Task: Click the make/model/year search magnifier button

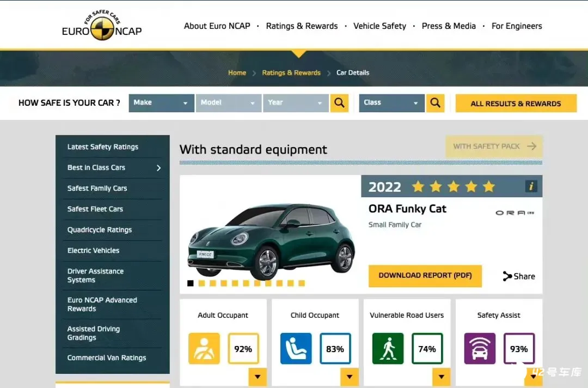Action: click(x=339, y=103)
